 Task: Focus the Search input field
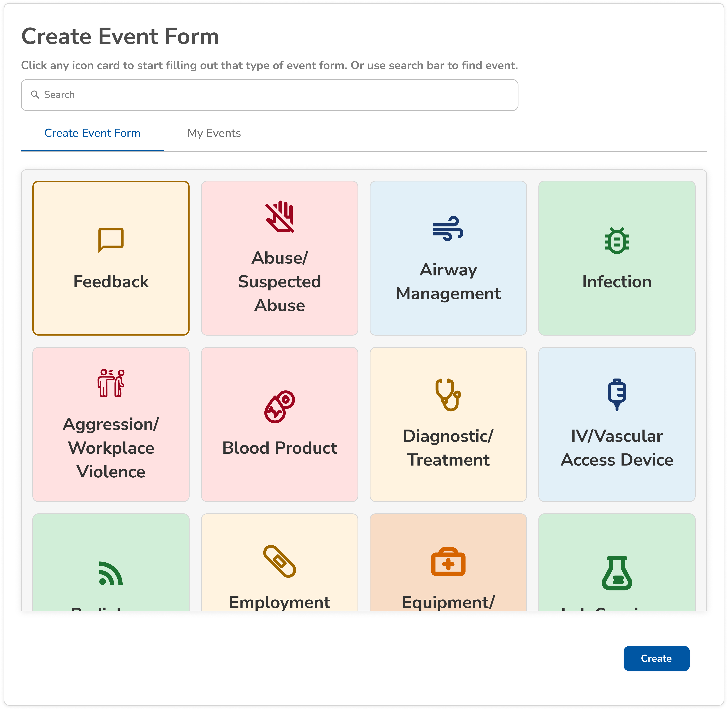point(269,95)
